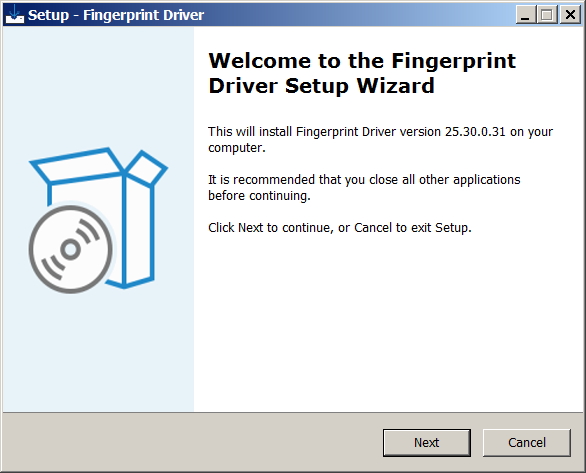Click the Setup - Fingerprint Driver title text
586x473 pixels.
click(x=116, y=15)
